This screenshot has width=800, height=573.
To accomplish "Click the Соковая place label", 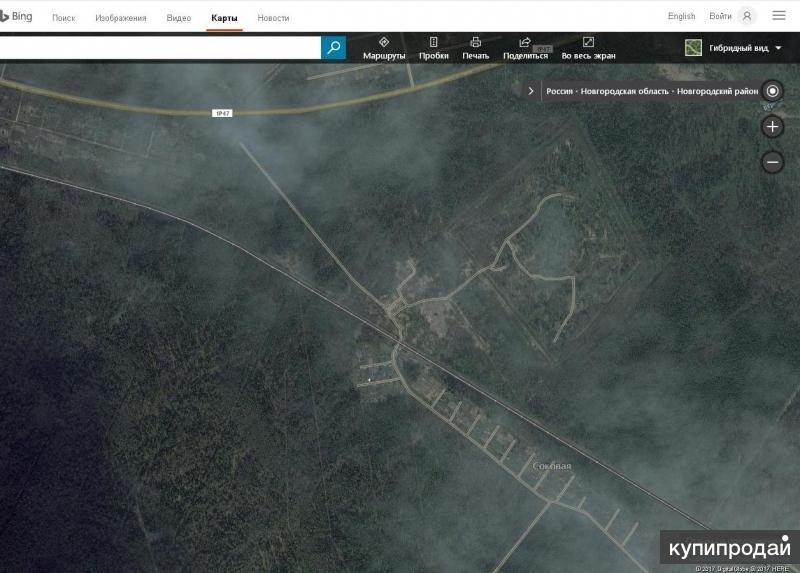I will [552, 466].
